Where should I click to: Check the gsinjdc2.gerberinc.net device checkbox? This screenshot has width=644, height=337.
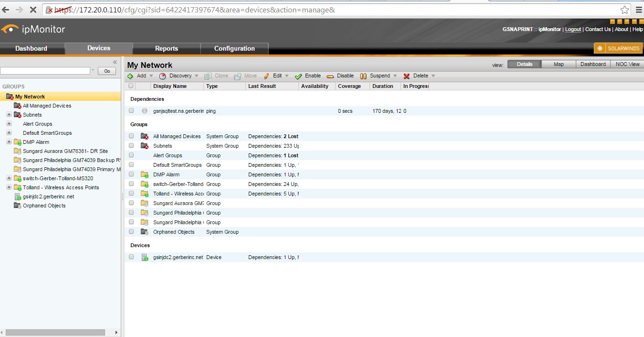(131, 257)
